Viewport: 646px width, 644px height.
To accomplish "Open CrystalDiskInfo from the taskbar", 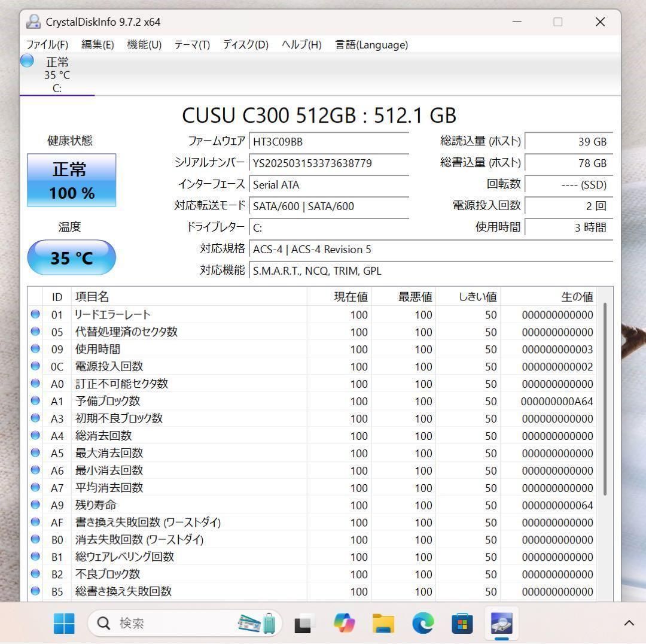I will [501, 624].
